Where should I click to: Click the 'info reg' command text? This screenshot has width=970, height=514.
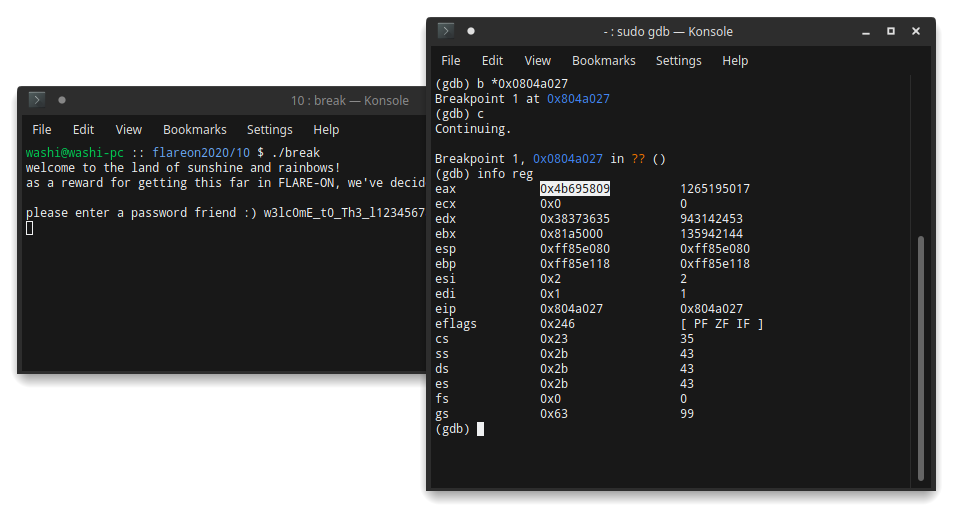point(505,174)
